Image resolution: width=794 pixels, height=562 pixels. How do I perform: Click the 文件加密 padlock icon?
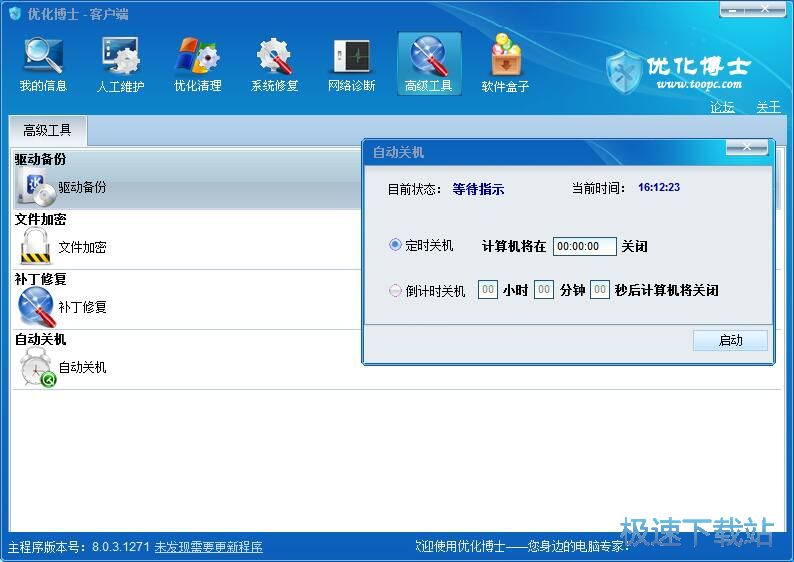(x=35, y=246)
